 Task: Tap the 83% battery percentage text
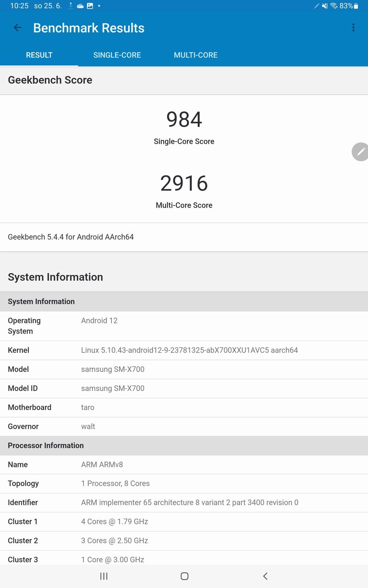[346, 6]
